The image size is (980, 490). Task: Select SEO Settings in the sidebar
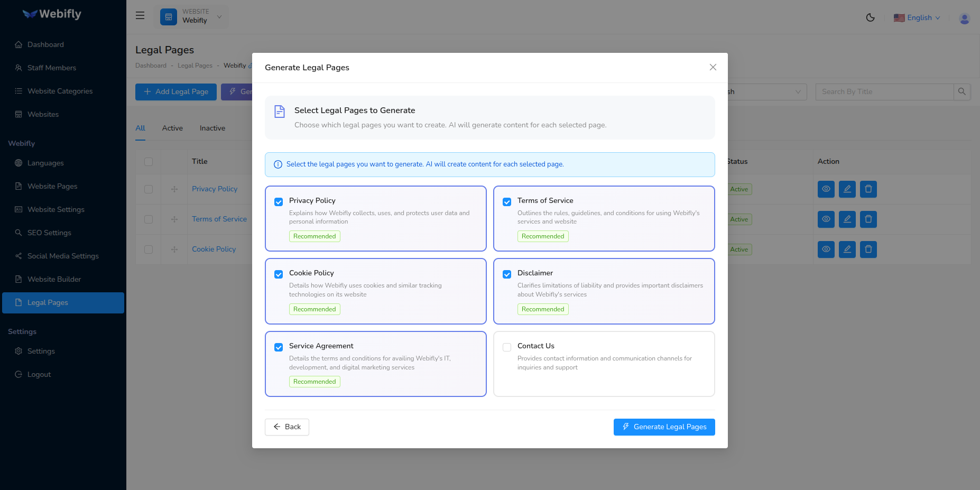[49, 233]
